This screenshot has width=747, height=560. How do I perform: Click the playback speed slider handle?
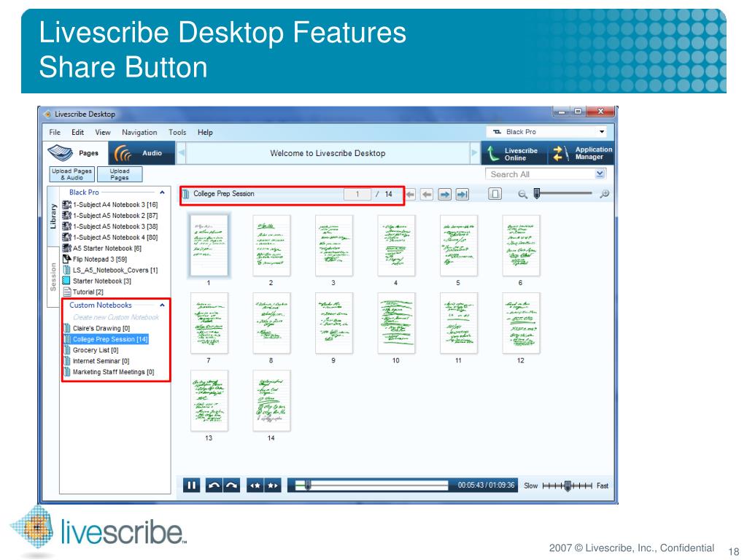click(568, 486)
